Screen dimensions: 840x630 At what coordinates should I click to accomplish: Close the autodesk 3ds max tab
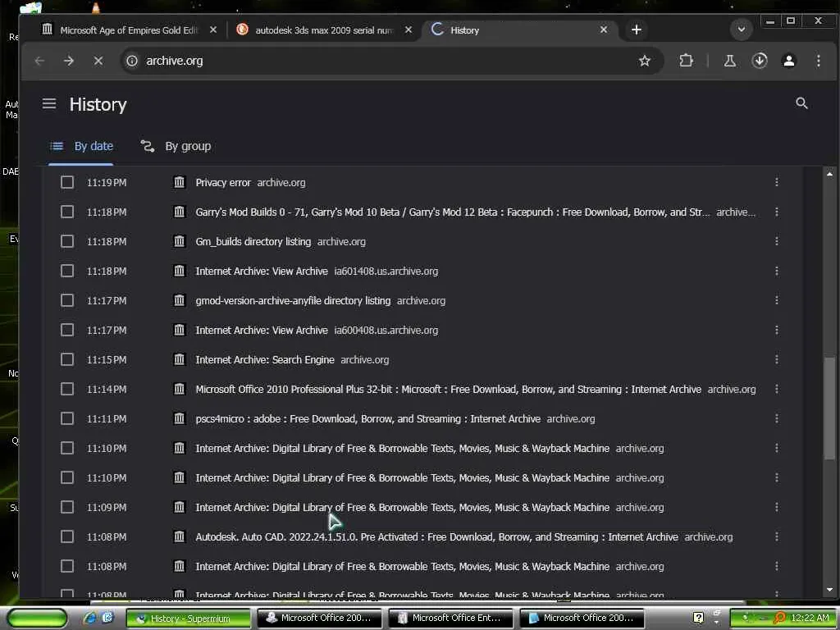pos(409,30)
